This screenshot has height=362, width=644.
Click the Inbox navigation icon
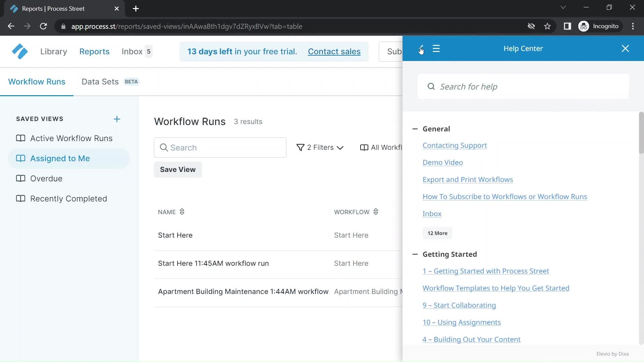coord(133,52)
